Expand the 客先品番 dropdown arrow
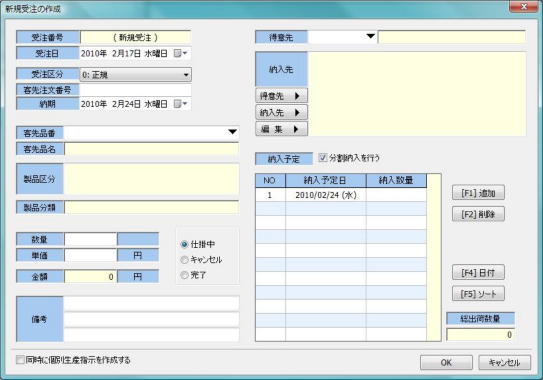The width and height of the screenshot is (543, 380). pyautogui.click(x=232, y=132)
